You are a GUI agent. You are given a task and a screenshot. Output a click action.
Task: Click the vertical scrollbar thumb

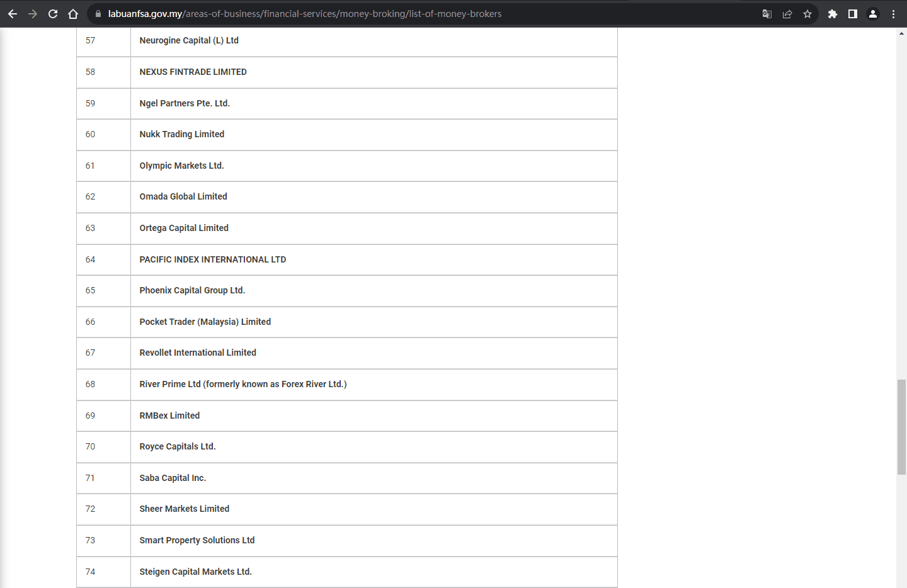tap(901, 427)
